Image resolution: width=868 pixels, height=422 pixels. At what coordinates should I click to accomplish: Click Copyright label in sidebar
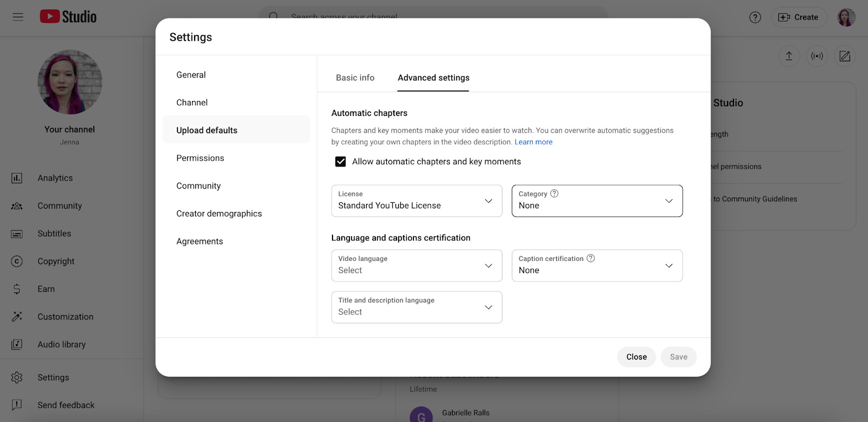pyautogui.click(x=56, y=261)
